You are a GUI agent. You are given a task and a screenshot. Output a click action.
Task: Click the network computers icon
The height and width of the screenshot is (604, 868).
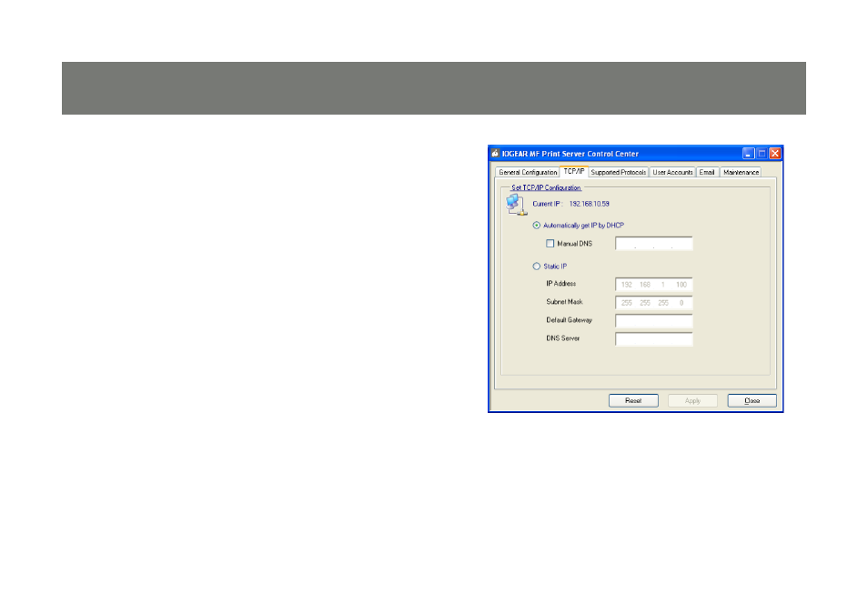(x=515, y=205)
